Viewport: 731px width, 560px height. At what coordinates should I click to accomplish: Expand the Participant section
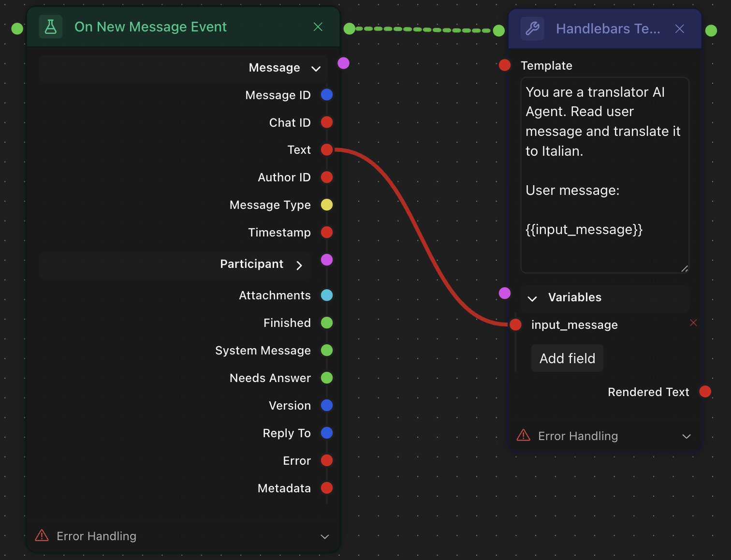[x=299, y=265]
